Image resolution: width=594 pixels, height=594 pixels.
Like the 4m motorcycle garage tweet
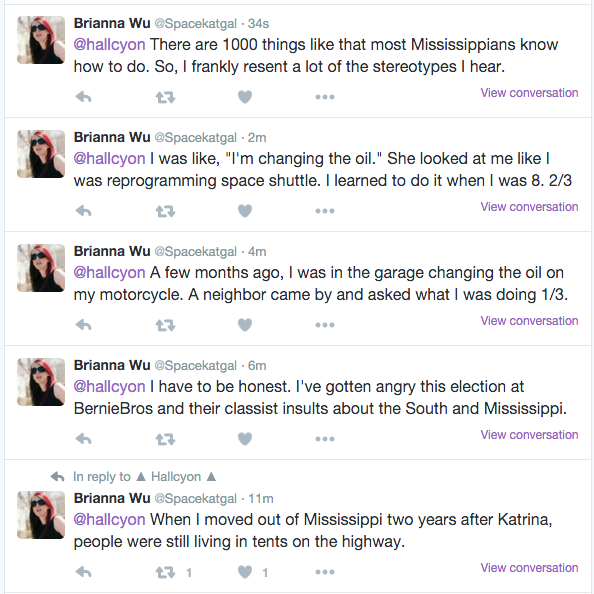[x=245, y=325]
